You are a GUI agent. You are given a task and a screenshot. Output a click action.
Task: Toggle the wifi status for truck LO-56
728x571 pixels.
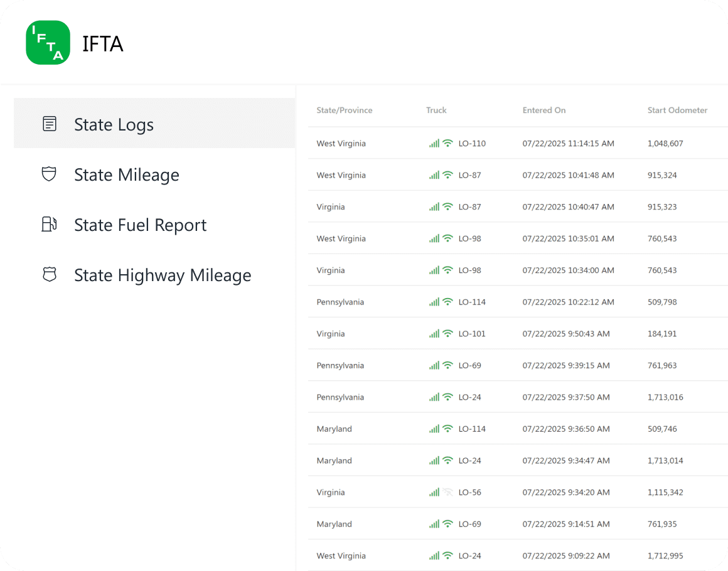click(448, 492)
